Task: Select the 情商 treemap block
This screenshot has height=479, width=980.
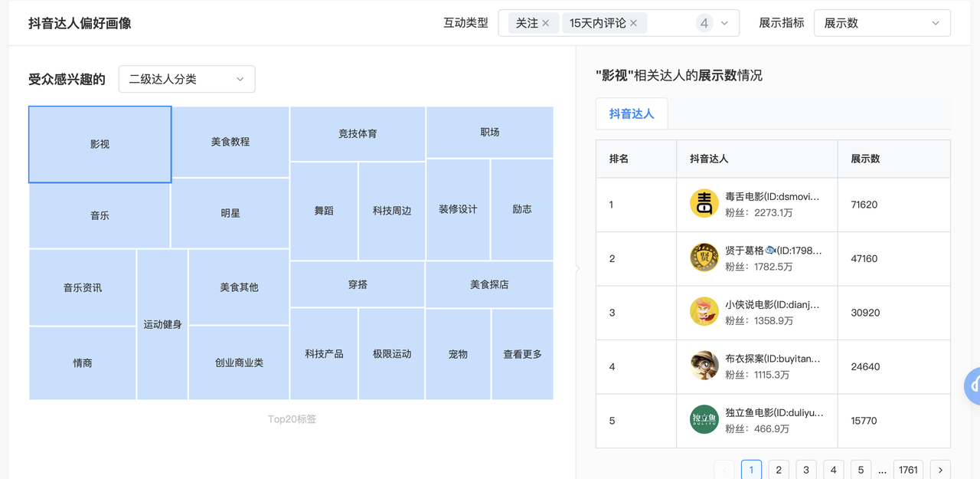Action: tap(83, 363)
